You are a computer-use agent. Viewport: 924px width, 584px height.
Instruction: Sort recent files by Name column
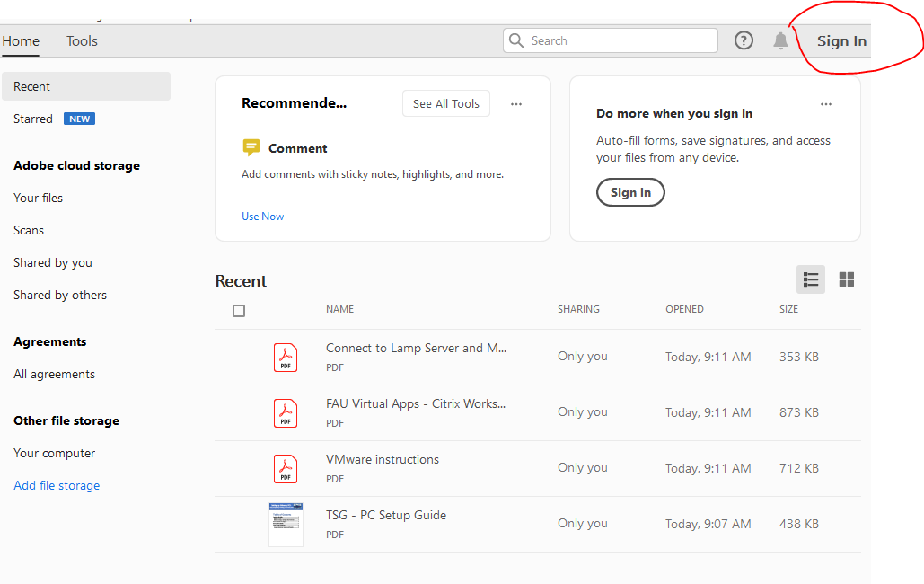[x=339, y=309]
